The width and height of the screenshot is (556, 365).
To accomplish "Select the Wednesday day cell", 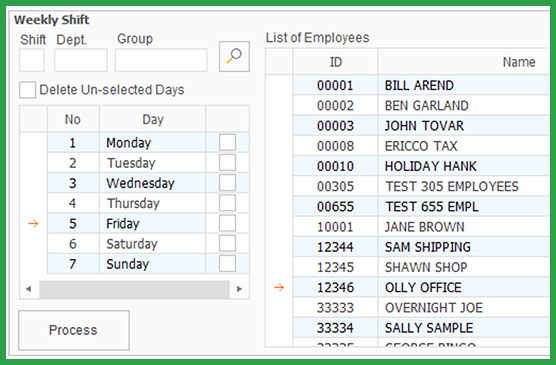I will click(x=152, y=183).
